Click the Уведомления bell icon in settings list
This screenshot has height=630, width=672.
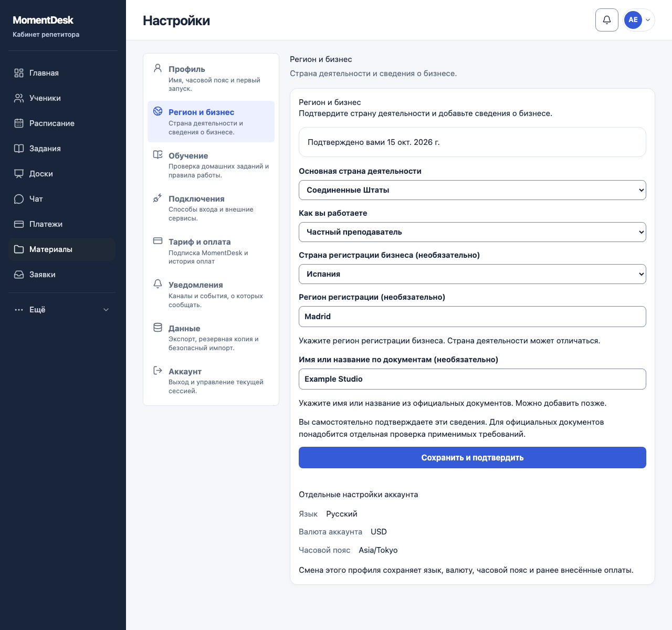tap(157, 284)
